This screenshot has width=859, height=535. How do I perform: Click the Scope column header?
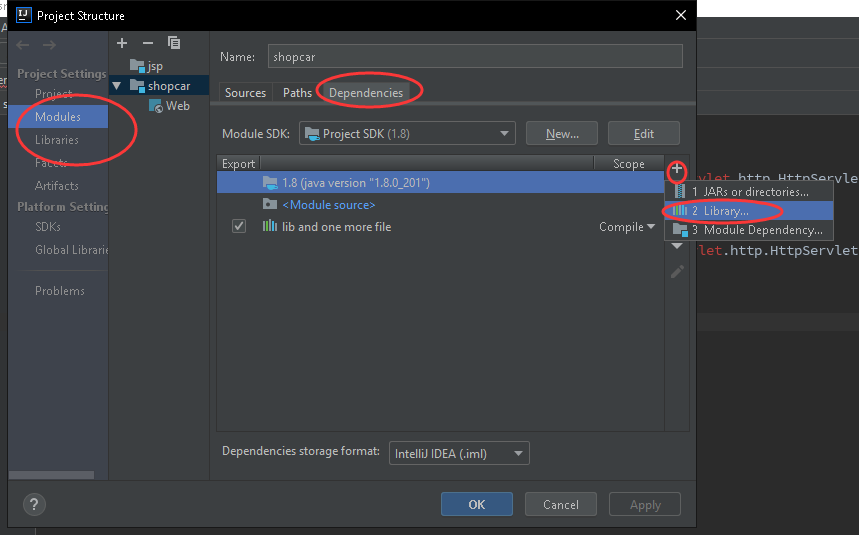629,163
